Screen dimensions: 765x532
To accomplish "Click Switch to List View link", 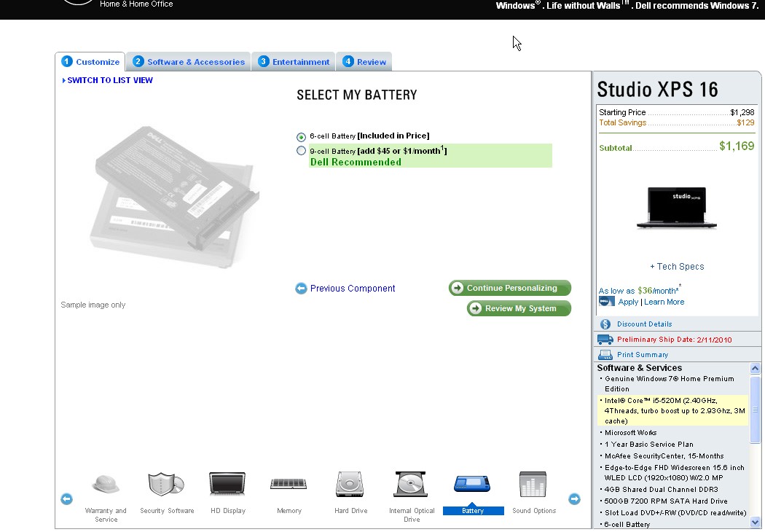I will [107, 80].
